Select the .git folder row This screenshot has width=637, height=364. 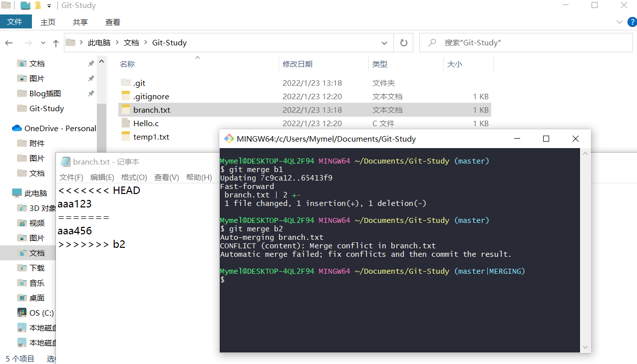click(305, 83)
